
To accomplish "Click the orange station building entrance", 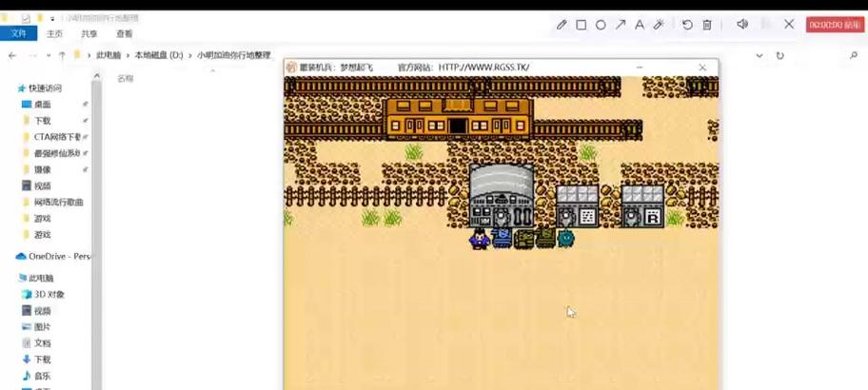I will pyautogui.click(x=457, y=126).
